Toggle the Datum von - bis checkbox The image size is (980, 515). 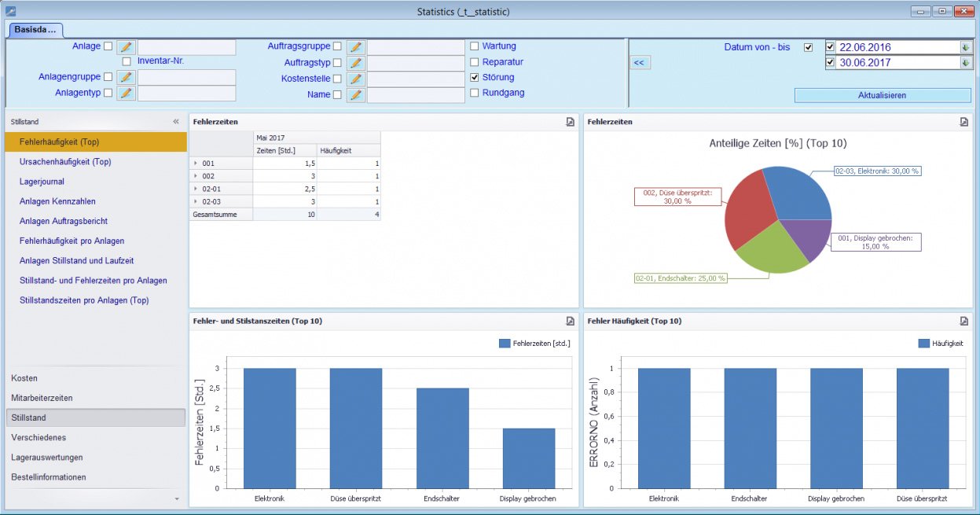809,47
